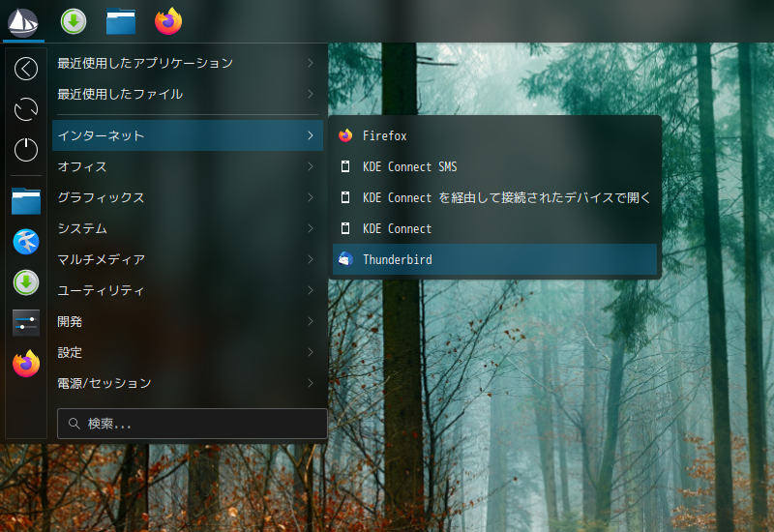Viewport: 774px width, 532px height.
Task: Open the グラフィックス category
Action: [x=188, y=197]
